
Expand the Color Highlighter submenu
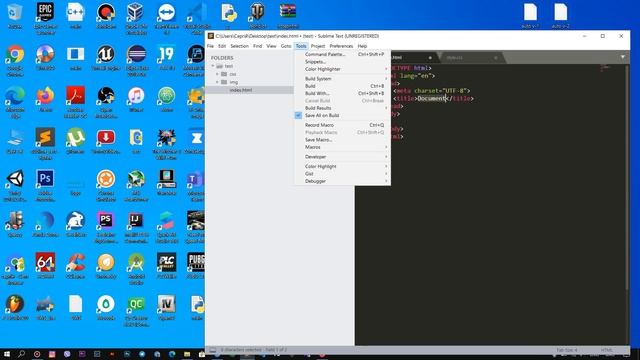pyautogui.click(x=342, y=69)
